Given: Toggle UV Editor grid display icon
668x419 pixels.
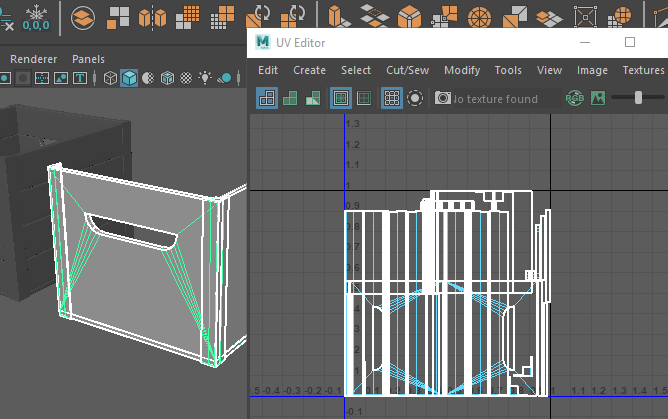Looking at the screenshot, I should coord(392,98).
